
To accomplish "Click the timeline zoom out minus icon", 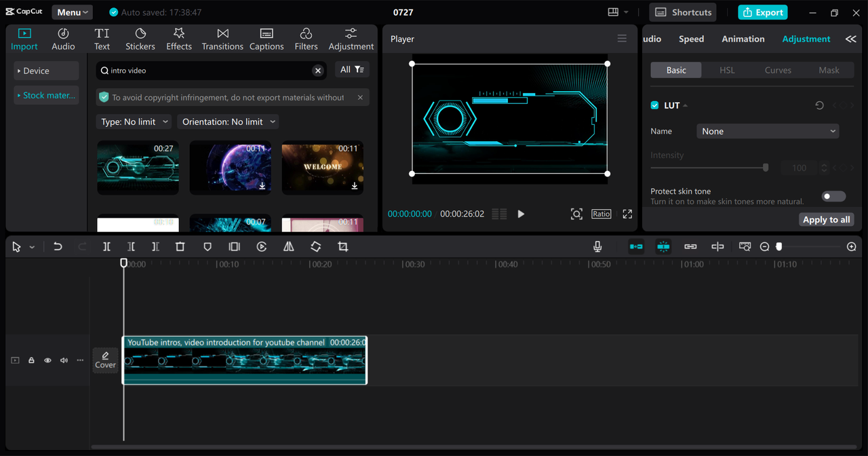I will point(765,247).
